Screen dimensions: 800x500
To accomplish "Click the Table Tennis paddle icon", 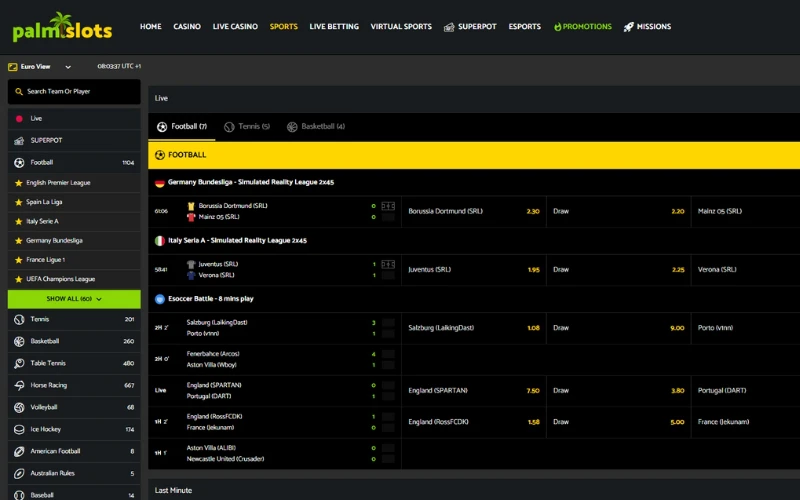I will [19, 363].
